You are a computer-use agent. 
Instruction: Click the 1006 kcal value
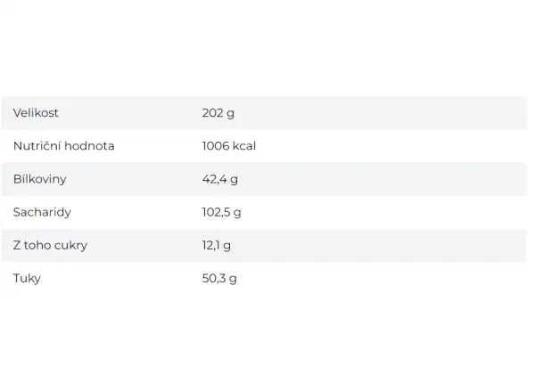point(229,146)
